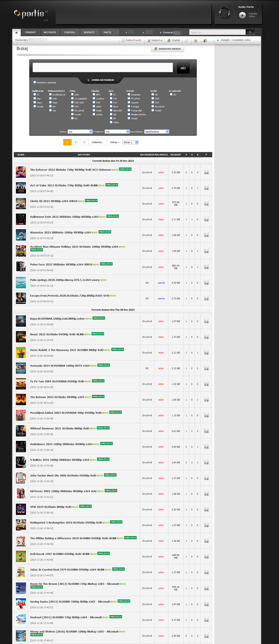Click the top Iskalni niz search field
The height and width of the screenshot is (644, 279).
click(x=217, y=32)
